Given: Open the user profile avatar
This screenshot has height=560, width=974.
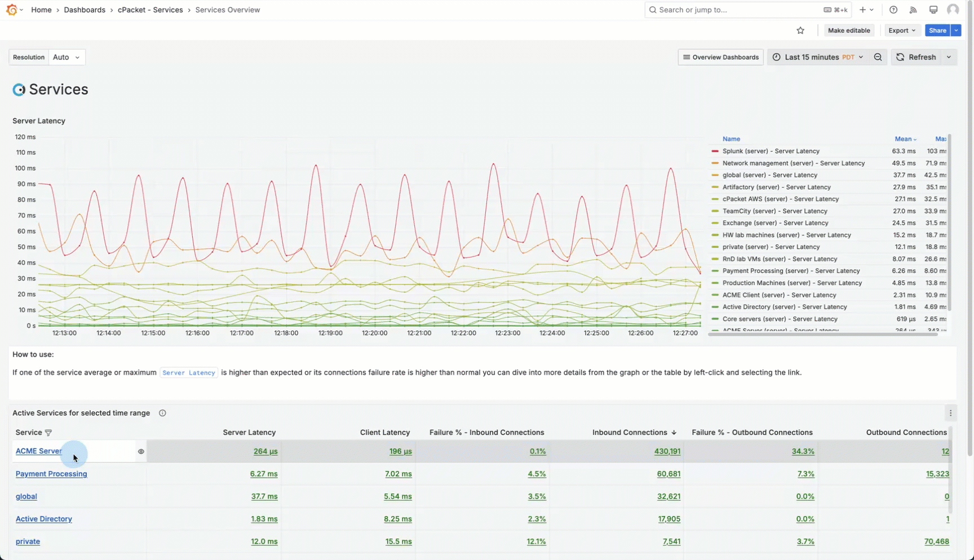Looking at the screenshot, I should click(x=953, y=10).
